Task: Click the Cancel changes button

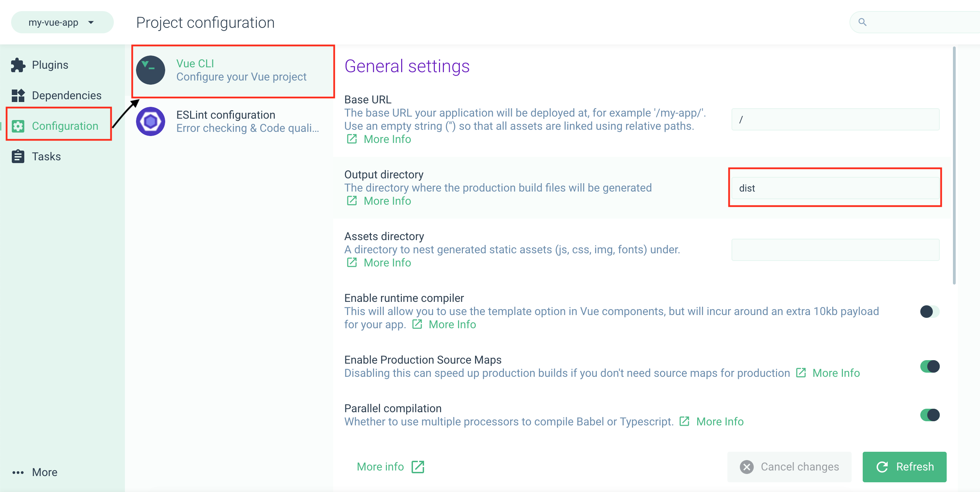Action: pos(789,467)
